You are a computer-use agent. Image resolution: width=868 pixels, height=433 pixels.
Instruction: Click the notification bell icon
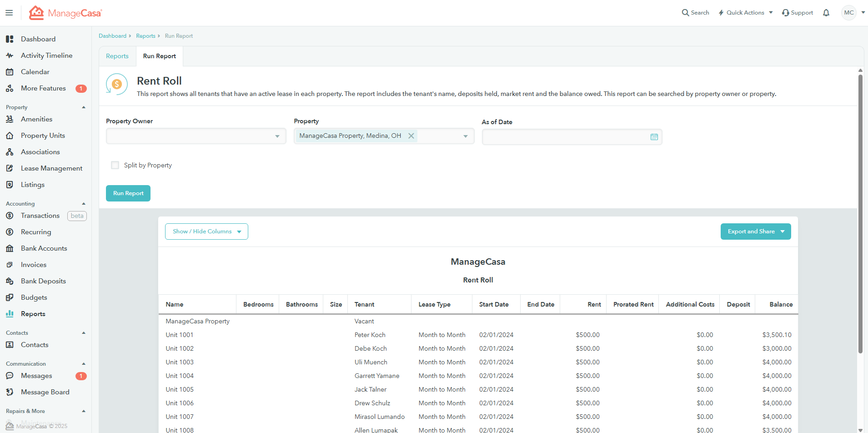click(826, 13)
